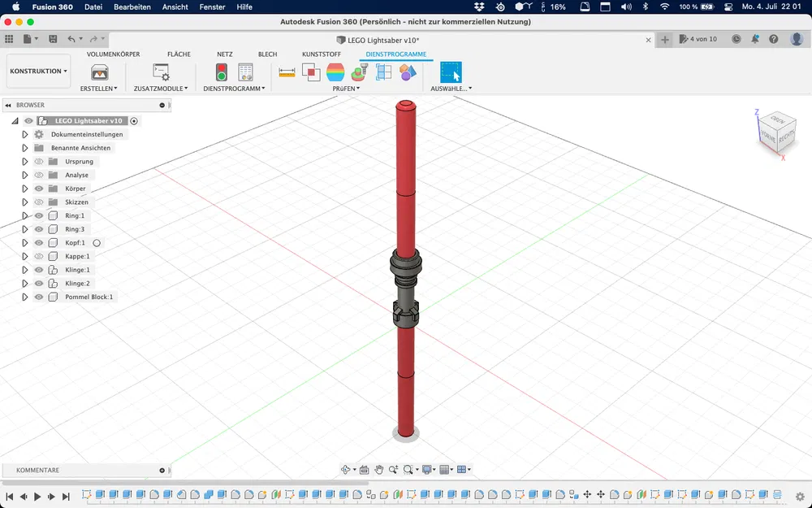Activate Kopf:1 component radio button
Viewport: 812px width, 508px height.
[97, 242]
